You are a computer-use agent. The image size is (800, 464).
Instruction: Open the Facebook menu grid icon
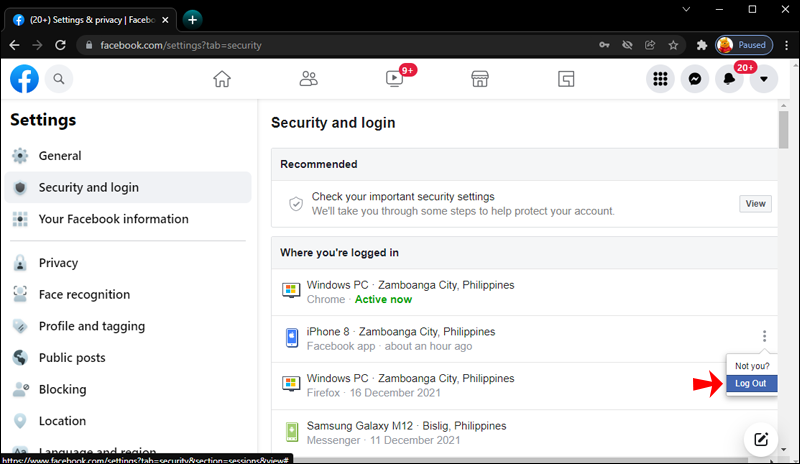pyautogui.click(x=659, y=79)
